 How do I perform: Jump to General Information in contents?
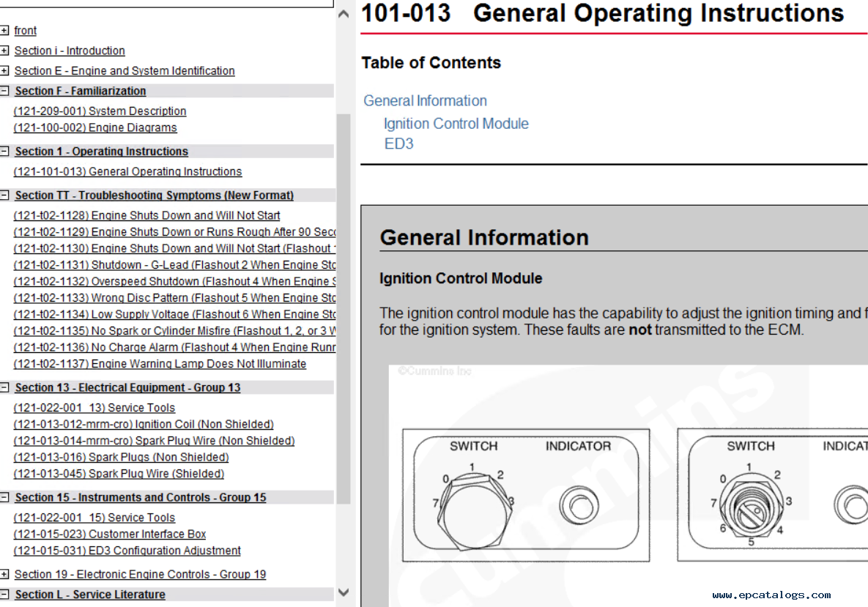coord(425,101)
